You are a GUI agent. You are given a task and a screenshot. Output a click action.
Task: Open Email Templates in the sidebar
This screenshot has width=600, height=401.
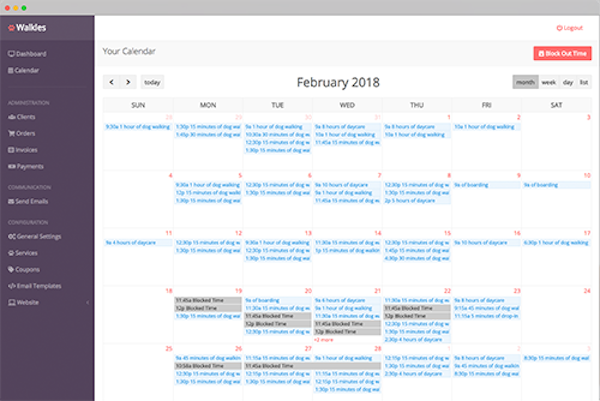(x=35, y=286)
